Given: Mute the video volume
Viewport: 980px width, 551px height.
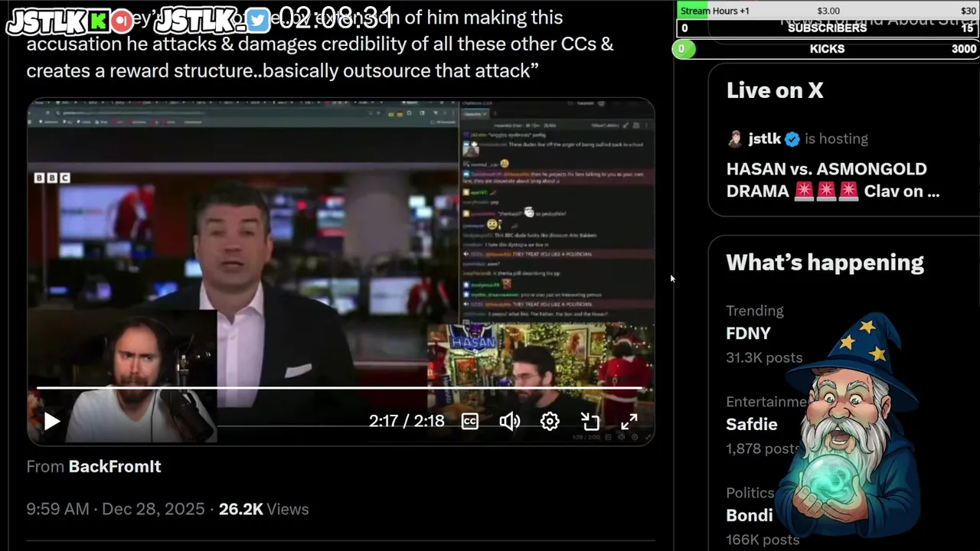Looking at the screenshot, I should point(510,422).
